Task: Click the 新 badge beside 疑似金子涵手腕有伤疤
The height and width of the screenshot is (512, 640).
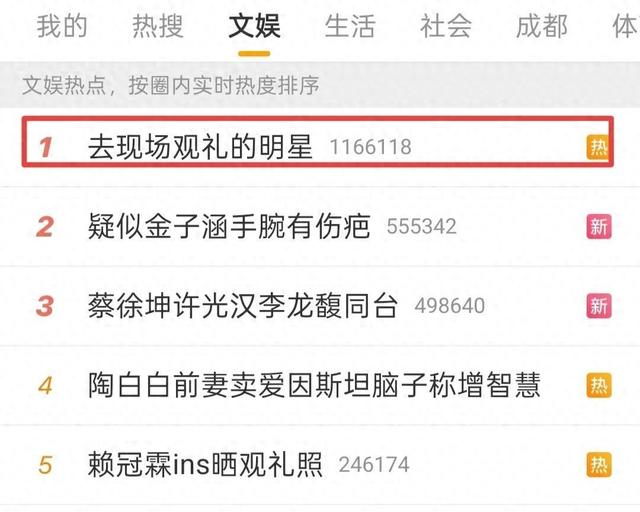Action: point(599,227)
